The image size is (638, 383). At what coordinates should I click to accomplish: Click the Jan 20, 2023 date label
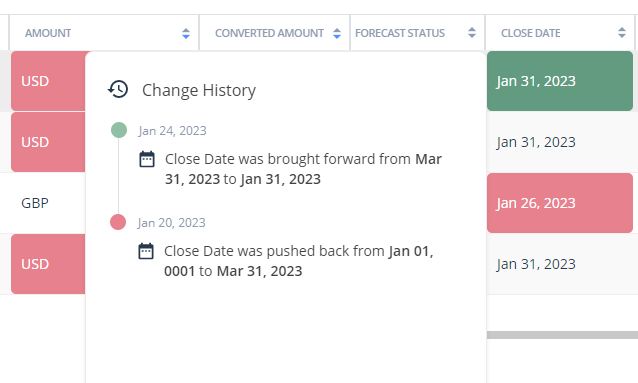(172, 223)
